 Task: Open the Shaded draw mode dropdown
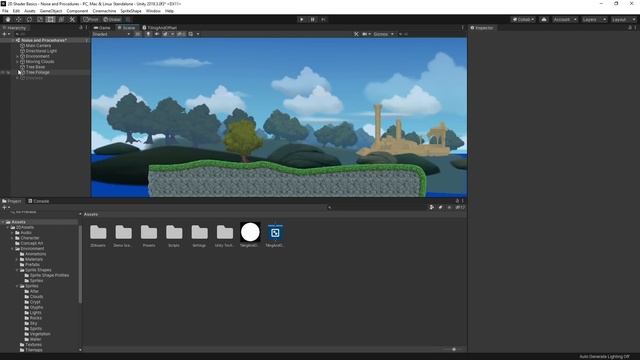(x=111, y=34)
